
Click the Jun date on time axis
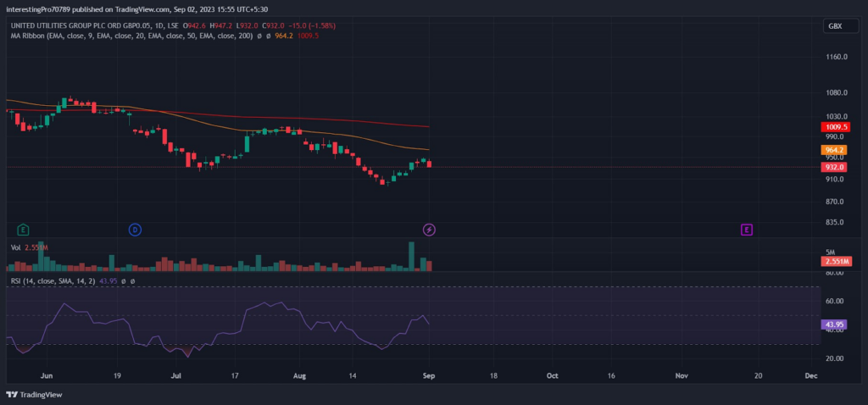(47, 375)
